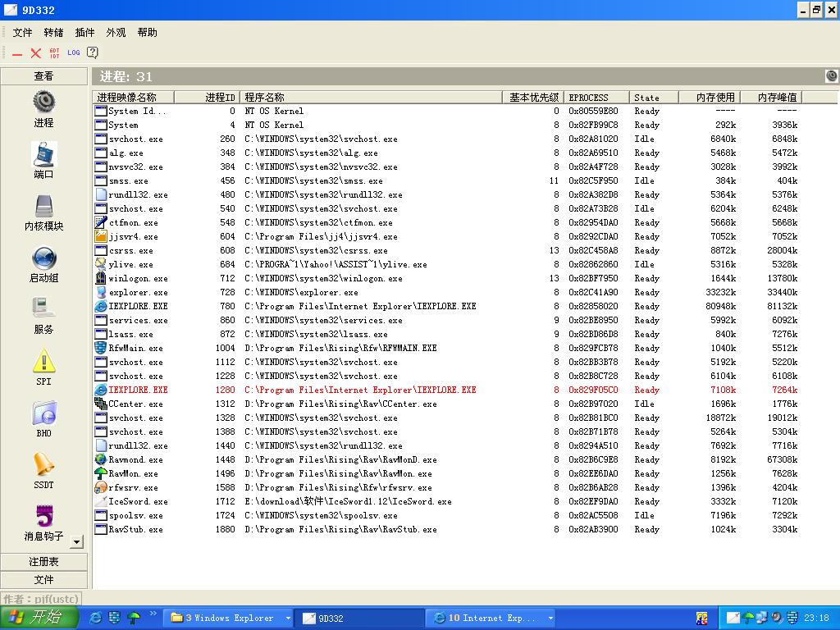Sort by 程序名称 column header
840x630 pixels.
coord(371,97)
